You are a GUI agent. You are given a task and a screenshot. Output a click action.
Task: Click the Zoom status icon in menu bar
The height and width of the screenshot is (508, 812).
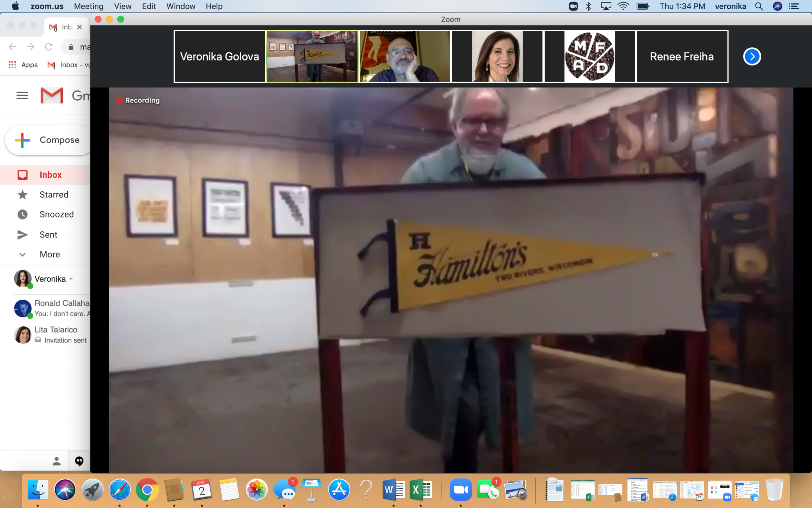coord(573,6)
